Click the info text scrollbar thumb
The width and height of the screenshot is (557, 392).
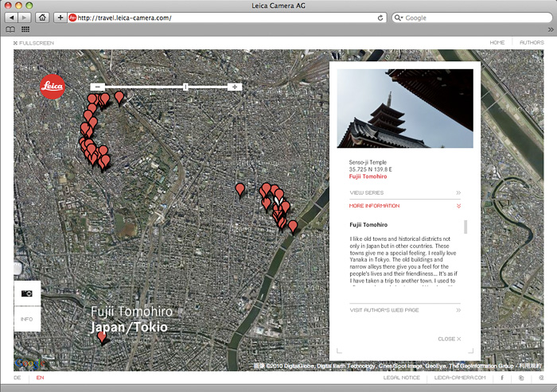click(465, 227)
